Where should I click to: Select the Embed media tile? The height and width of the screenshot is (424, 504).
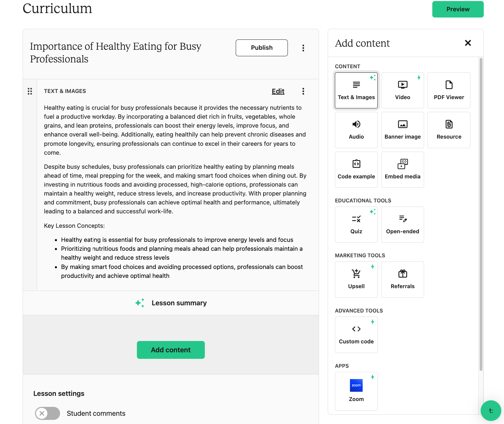click(x=402, y=169)
